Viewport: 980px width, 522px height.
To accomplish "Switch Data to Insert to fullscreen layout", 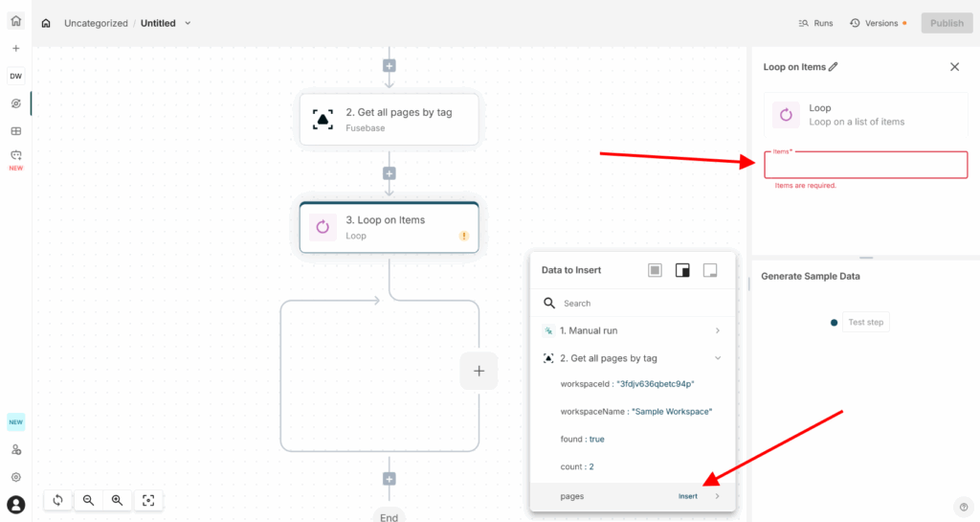I will point(655,270).
